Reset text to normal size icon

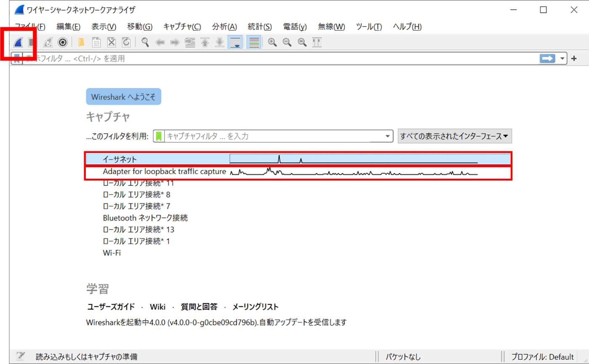[x=302, y=42]
